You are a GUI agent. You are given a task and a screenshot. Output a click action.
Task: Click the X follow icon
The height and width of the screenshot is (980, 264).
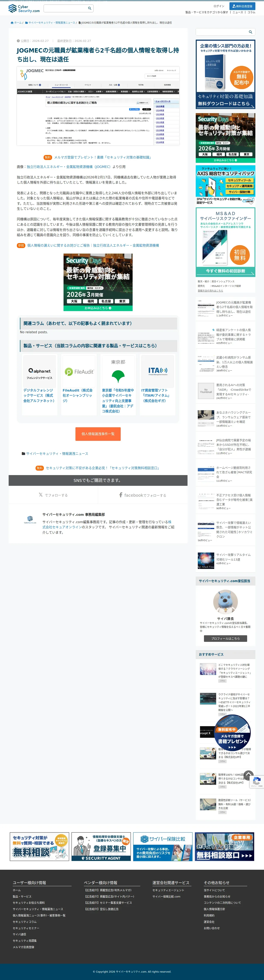[41, 495]
